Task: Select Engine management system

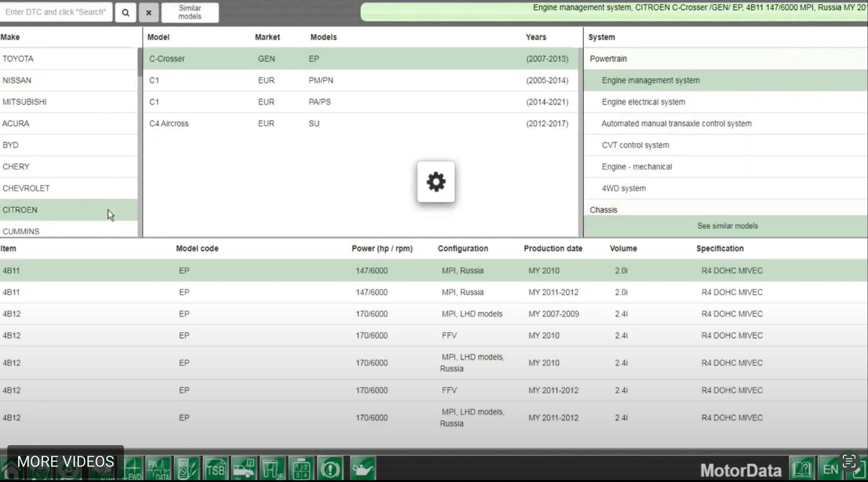Action: coord(726,80)
